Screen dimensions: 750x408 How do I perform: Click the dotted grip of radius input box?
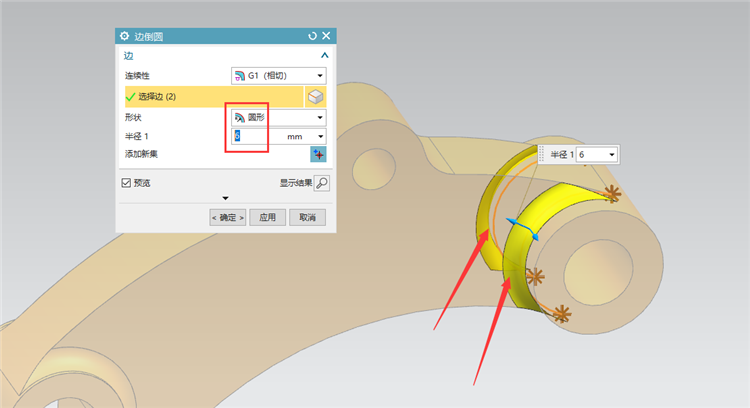[541, 154]
